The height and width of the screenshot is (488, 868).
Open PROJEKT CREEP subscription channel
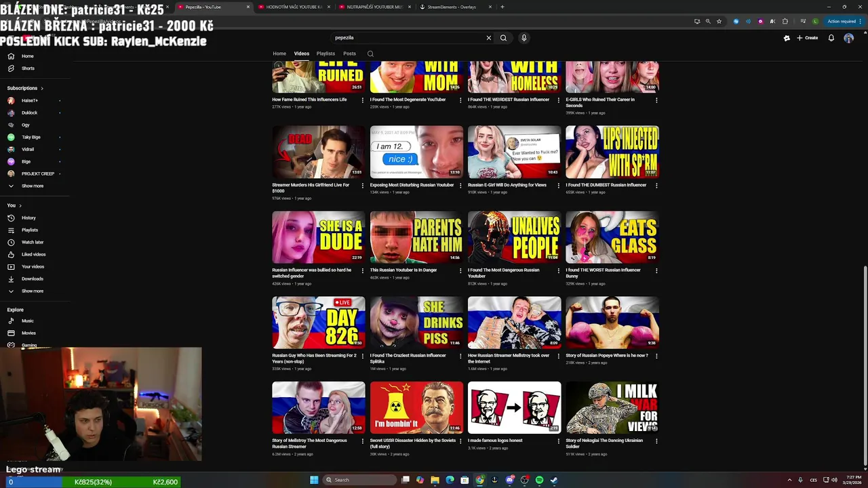(37, 174)
